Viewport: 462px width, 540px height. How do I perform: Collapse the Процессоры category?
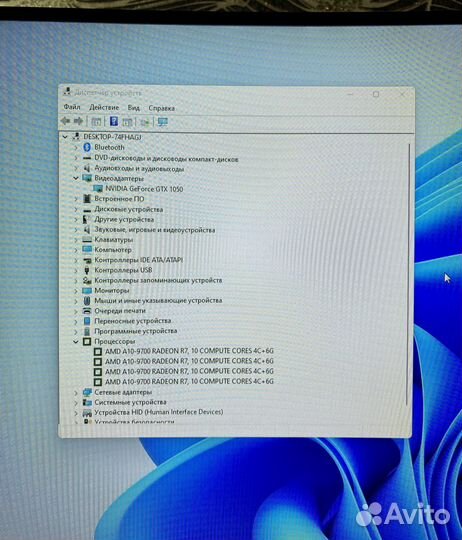76,342
